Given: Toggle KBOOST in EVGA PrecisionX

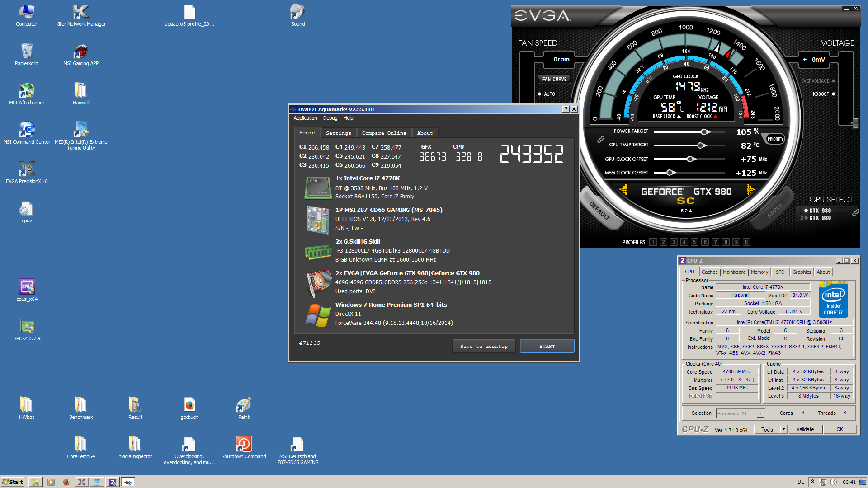Looking at the screenshot, I should [x=824, y=94].
